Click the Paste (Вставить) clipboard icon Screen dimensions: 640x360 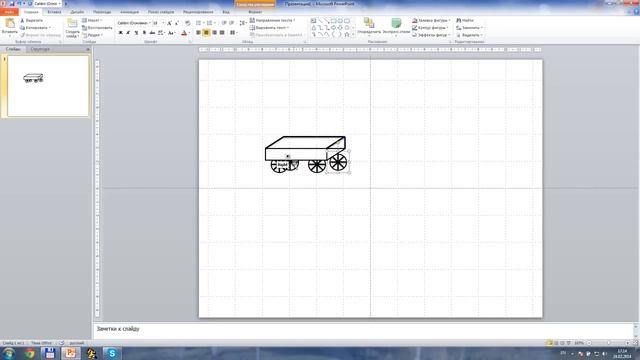click(10, 24)
